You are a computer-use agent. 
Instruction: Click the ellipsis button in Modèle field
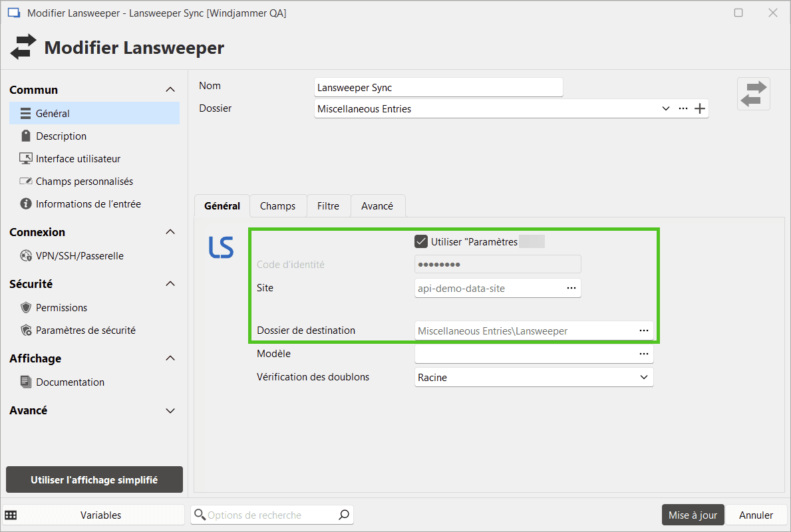click(x=643, y=354)
